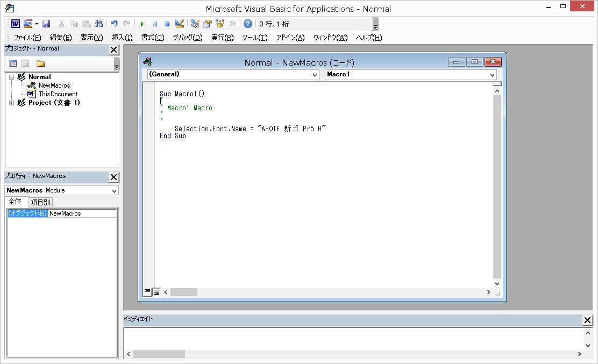The width and height of the screenshot is (598, 364).
Task: Click the Cut scissors icon
Action: [x=61, y=24]
